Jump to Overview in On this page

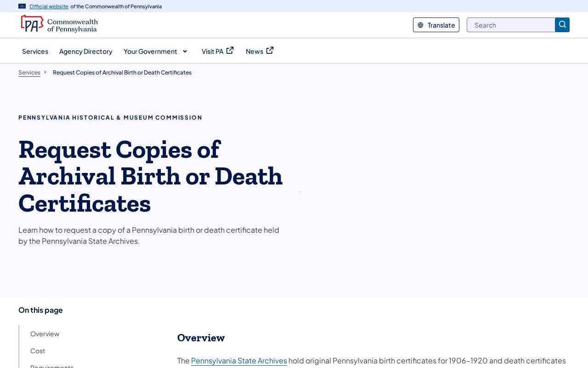pyautogui.click(x=45, y=334)
